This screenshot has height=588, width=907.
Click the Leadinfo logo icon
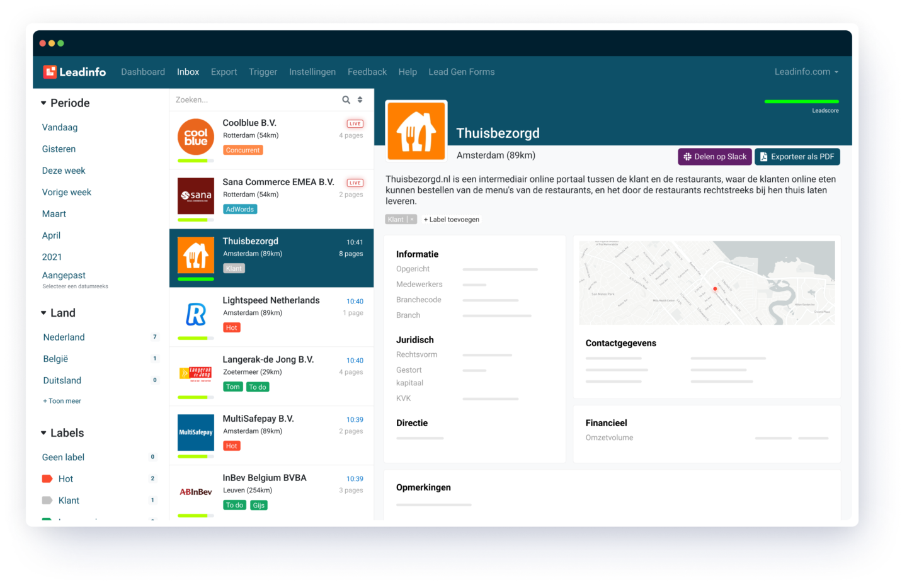(51, 71)
